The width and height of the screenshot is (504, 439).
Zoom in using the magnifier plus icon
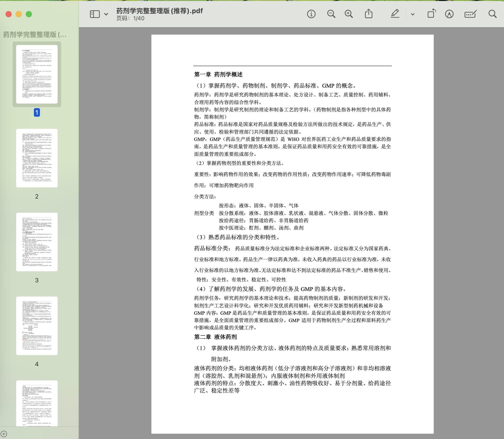[x=349, y=14]
